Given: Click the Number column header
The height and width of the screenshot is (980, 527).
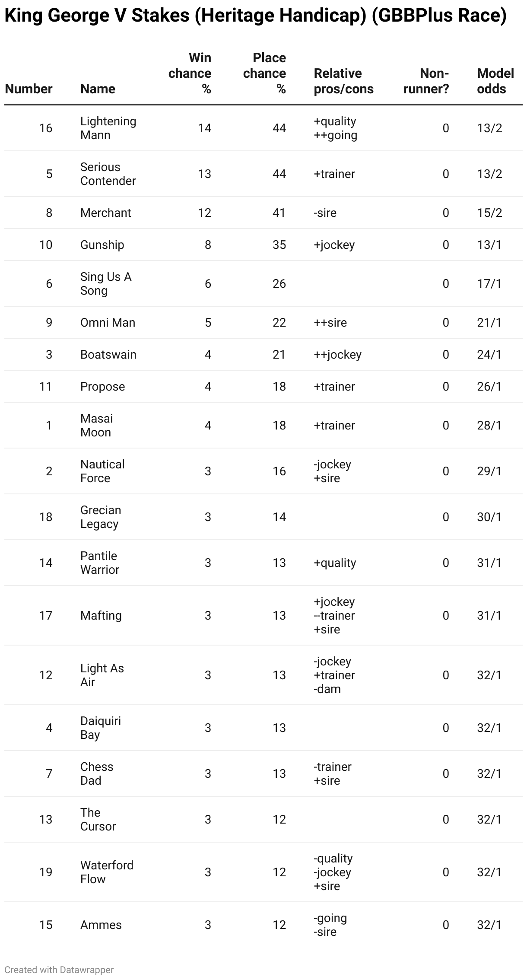Looking at the screenshot, I should 29,89.
